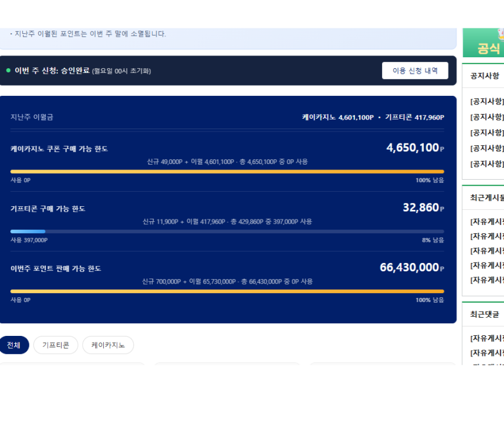Viewport: 504px width, 439px height.
Task: Click the 기프티콘 구매 가능 한도 title
Action: click(48, 209)
